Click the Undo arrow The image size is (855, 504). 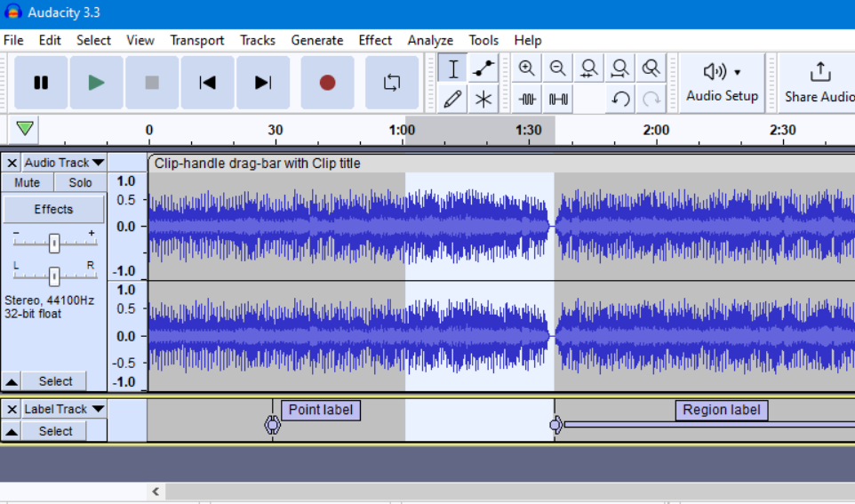tap(620, 100)
